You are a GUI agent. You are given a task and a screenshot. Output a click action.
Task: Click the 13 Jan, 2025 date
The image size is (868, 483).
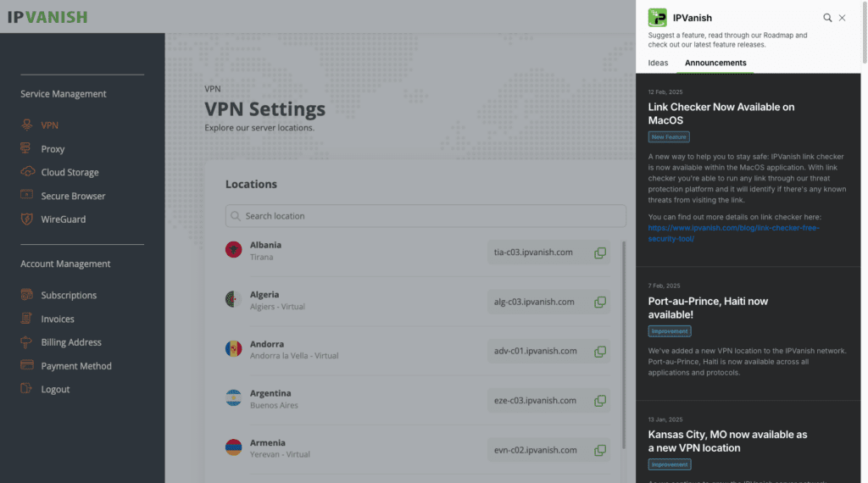pos(665,419)
